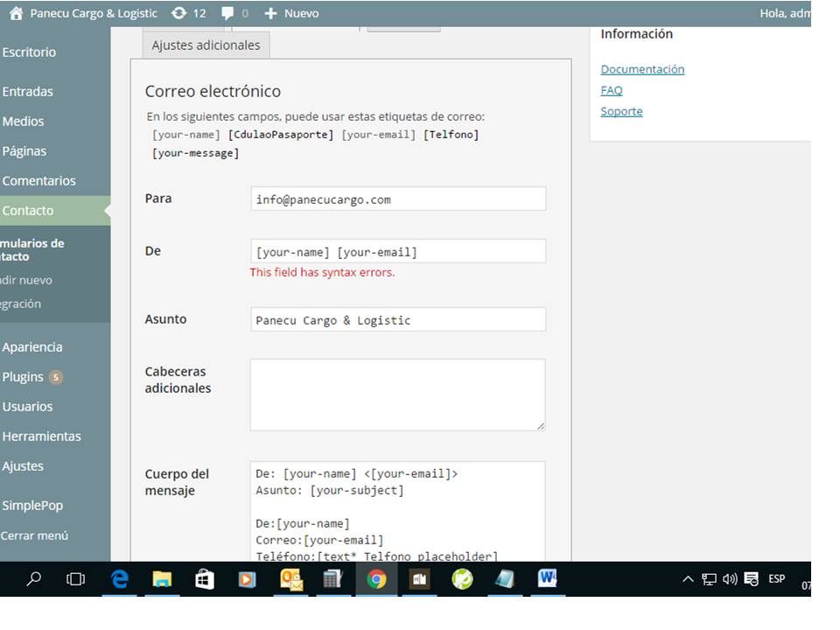Open Plugins in the sidebar

(23, 376)
